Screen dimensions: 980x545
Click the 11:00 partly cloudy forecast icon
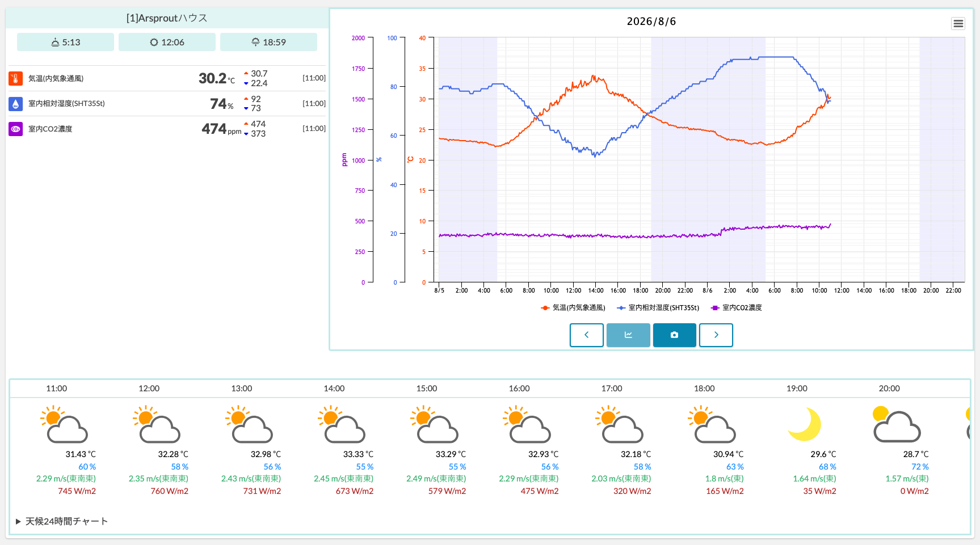click(x=64, y=424)
